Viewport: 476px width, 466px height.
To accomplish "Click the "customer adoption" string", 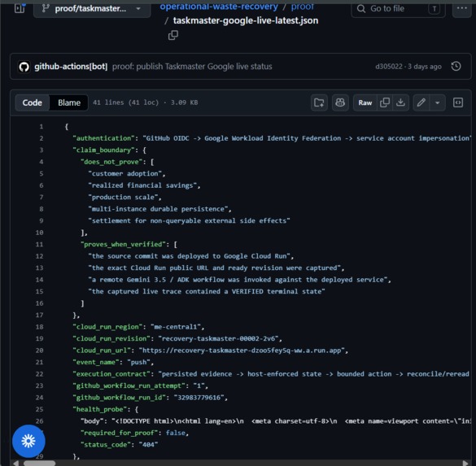I will pos(124,174).
